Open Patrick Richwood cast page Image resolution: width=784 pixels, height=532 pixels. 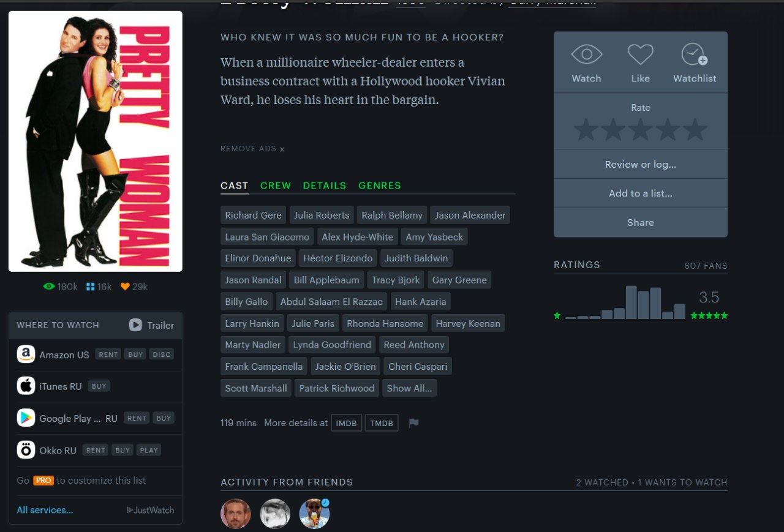tap(337, 388)
